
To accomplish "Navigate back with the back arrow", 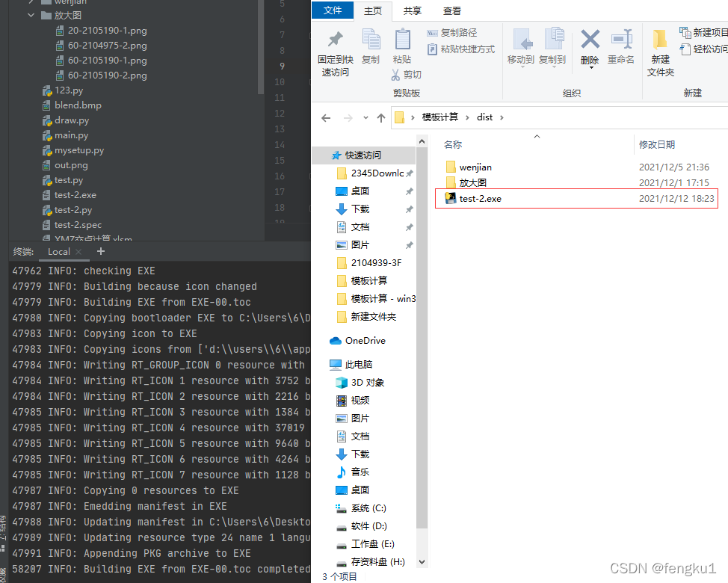I will click(x=325, y=117).
